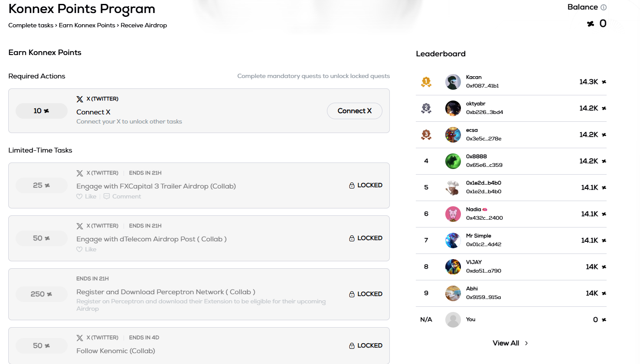Image resolution: width=640 pixels, height=364 pixels.
Task: Open View All leaderboard link
Action: point(506,343)
